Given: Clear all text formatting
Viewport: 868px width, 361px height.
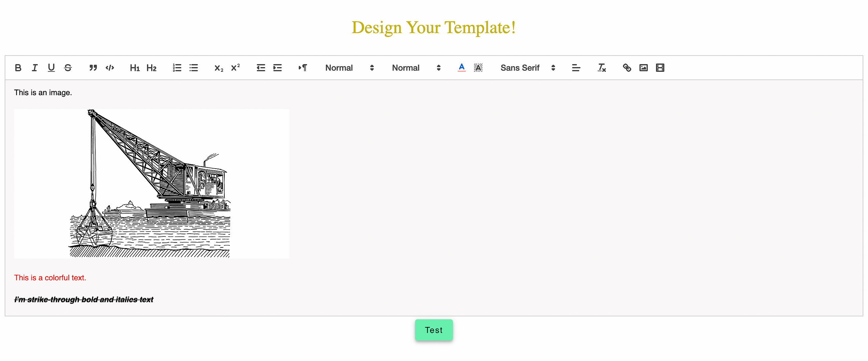Looking at the screenshot, I should [x=601, y=67].
